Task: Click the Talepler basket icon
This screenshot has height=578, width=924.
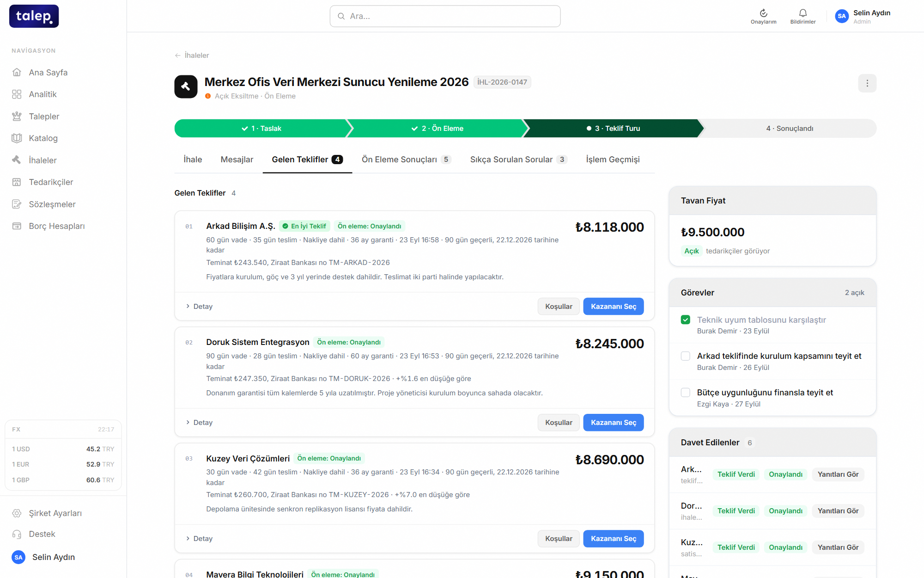Action: click(x=17, y=116)
